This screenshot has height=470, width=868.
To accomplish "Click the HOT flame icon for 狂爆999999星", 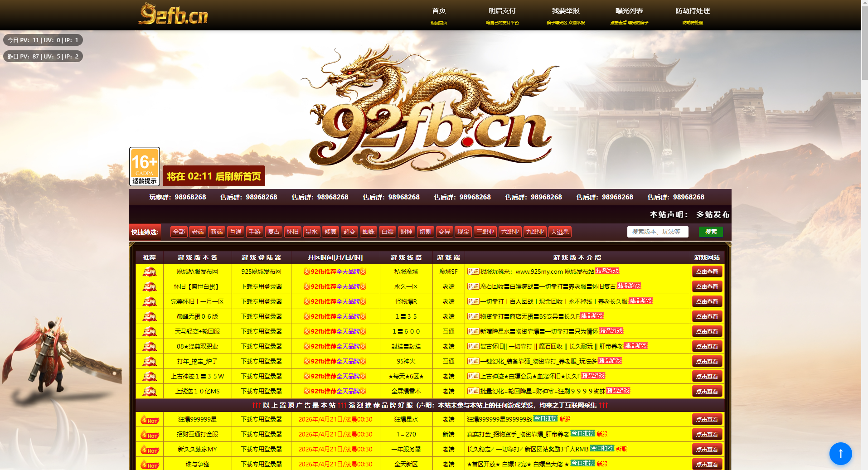I will pyautogui.click(x=149, y=420).
